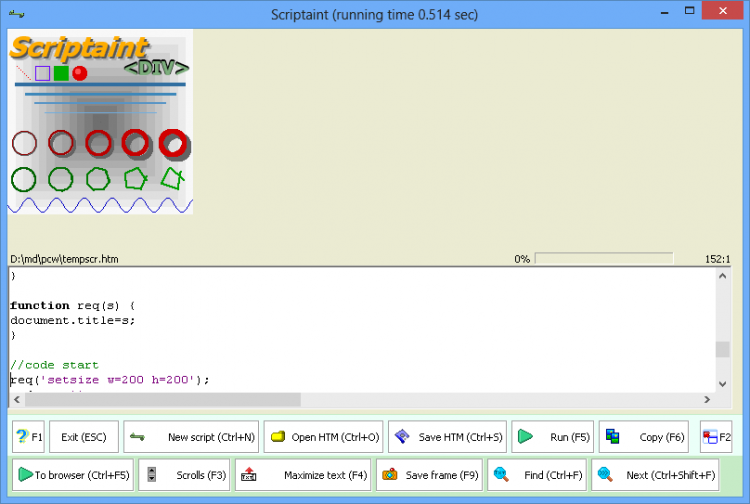750x504 pixels.
Task: Click the req('setsize w=200 h=200'); line
Action: [x=110, y=380]
